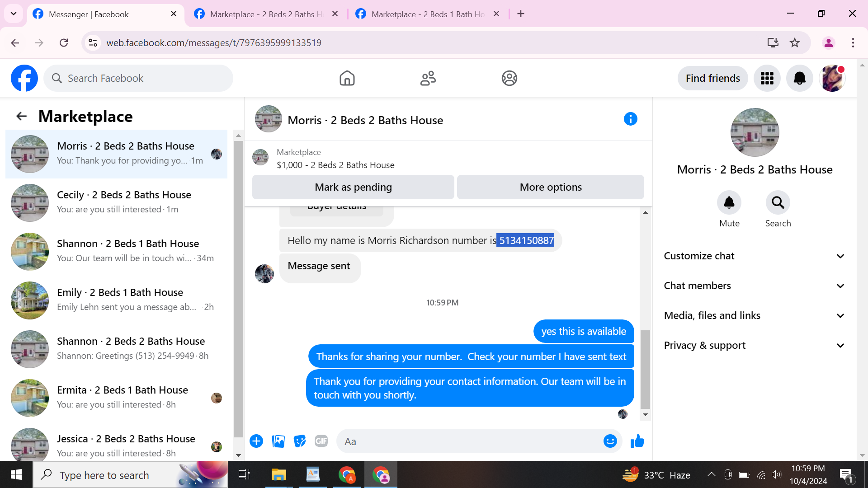
Task: Choose a GIF using the GIF icon
Action: click(x=321, y=441)
